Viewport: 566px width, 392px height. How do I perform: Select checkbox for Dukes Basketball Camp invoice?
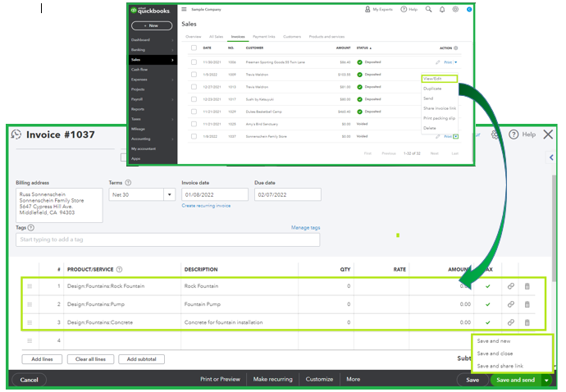click(x=194, y=112)
